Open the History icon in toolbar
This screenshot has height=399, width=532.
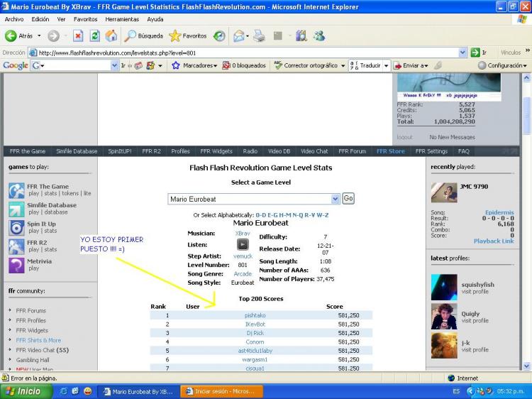pyautogui.click(x=219, y=35)
